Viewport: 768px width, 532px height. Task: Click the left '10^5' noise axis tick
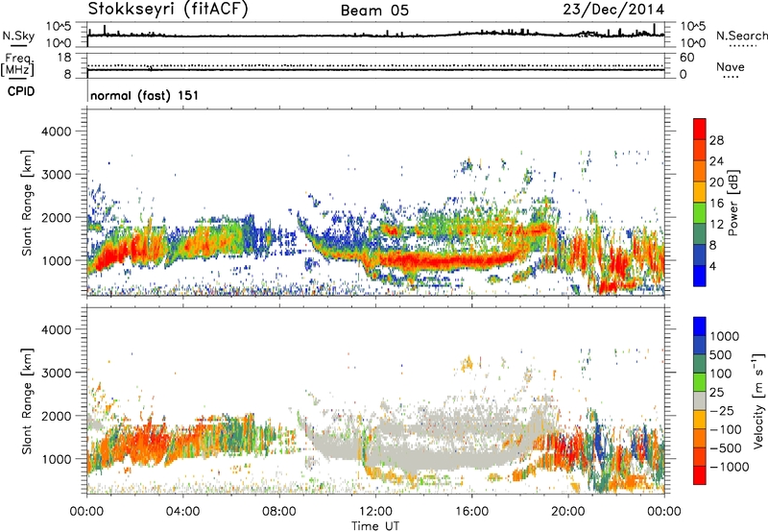[59, 27]
